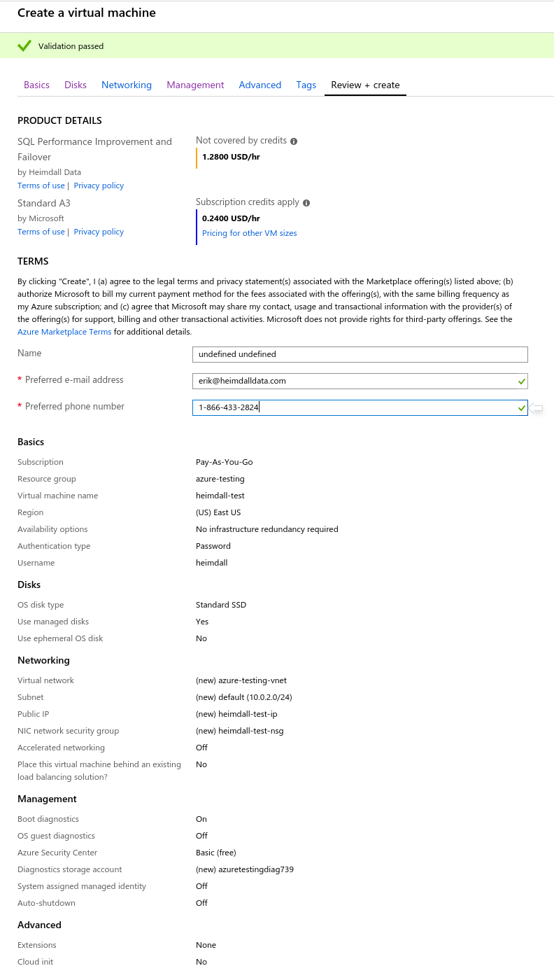Select the Review + create tab

[365, 85]
